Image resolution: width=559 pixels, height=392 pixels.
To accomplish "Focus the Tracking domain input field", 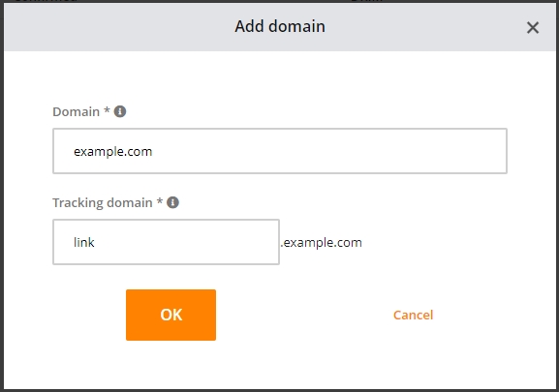I will click(166, 242).
